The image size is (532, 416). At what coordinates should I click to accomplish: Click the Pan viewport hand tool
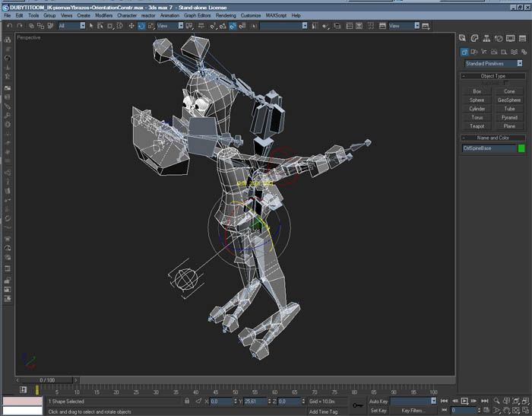point(507,410)
